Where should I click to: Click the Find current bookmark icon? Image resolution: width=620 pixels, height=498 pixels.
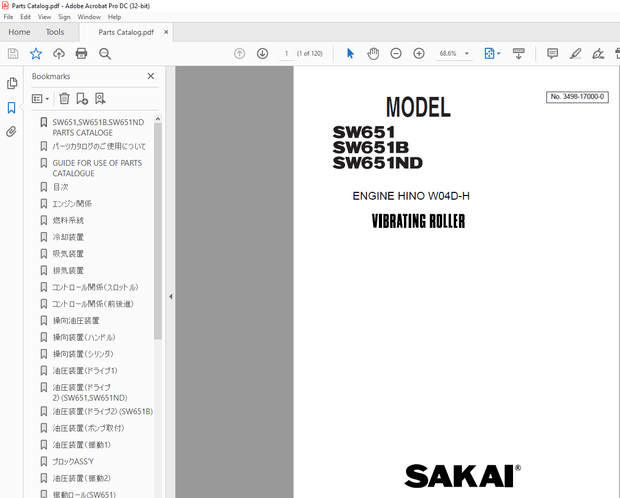(100, 98)
